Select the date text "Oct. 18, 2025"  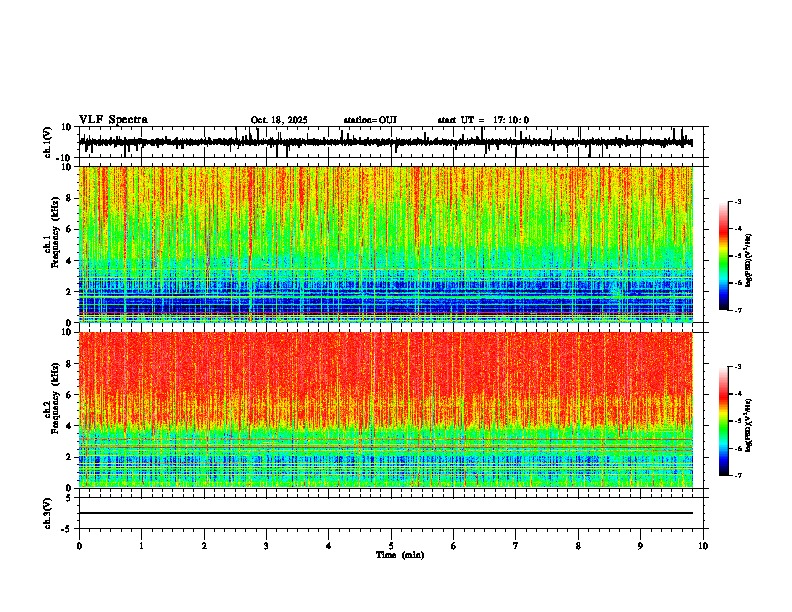click(x=279, y=120)
